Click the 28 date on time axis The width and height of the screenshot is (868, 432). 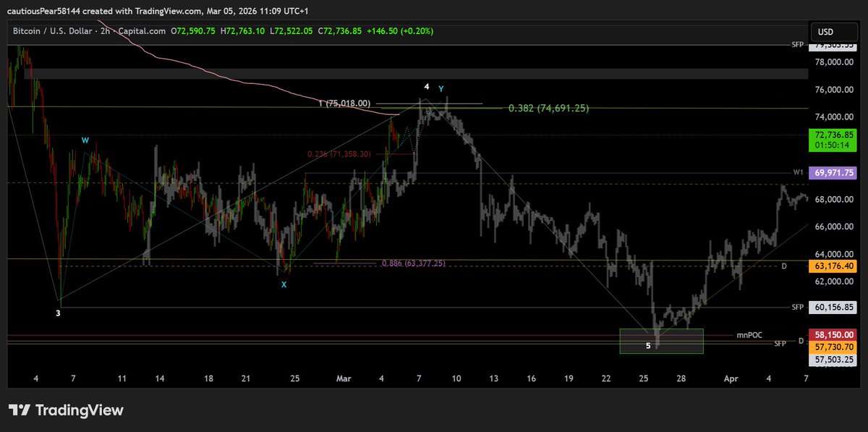681,378
